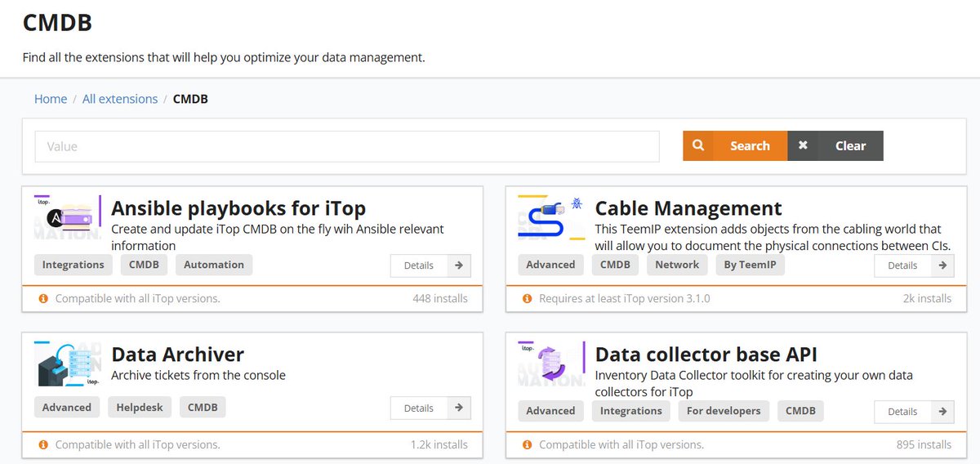Image resolution: width=980 pixels, height=464 pixels.
Task: Select the By TeemIP tag
Action: coord(751,265)
